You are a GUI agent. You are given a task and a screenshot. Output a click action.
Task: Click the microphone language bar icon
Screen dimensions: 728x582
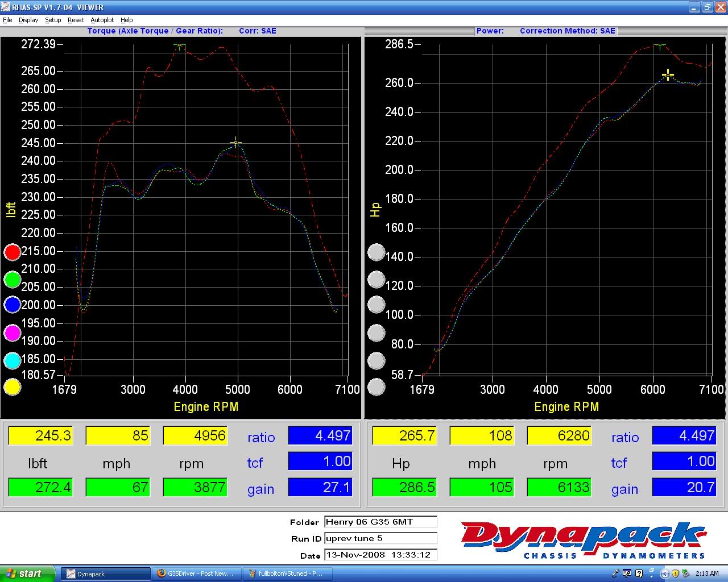click(616, 573)
